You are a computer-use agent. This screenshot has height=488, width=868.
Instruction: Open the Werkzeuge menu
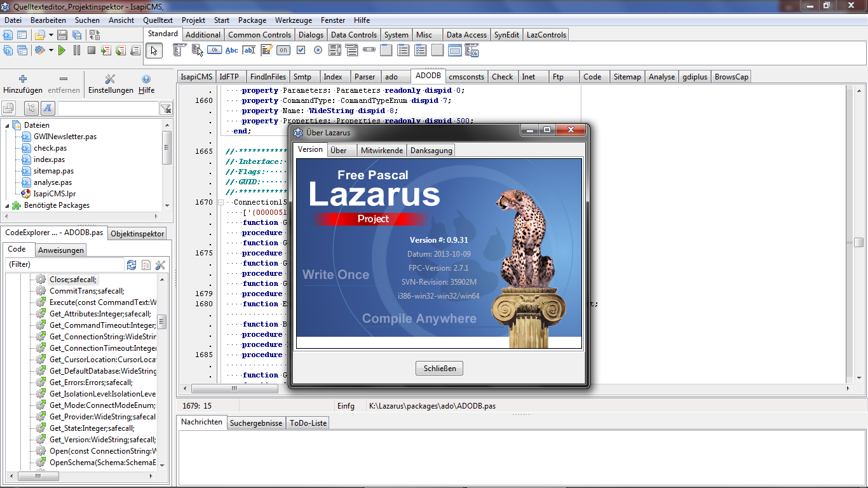[x=293, y=20]
